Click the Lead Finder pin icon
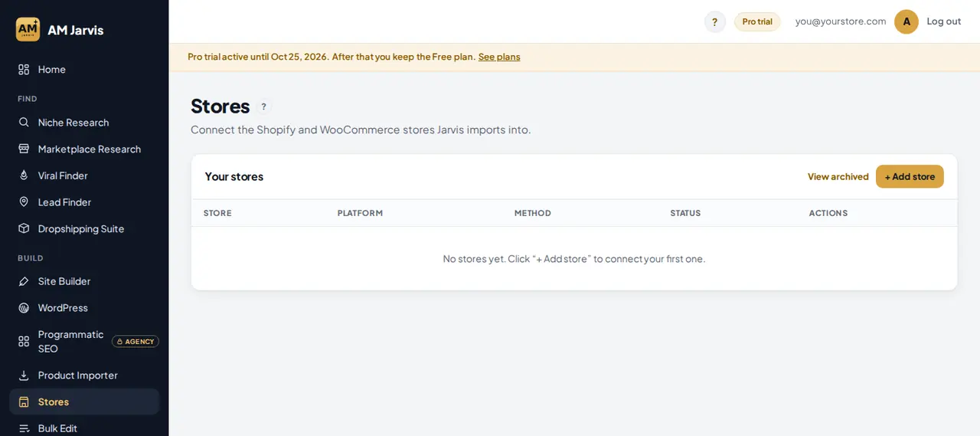980x436 pixels. tap(24, 202)
